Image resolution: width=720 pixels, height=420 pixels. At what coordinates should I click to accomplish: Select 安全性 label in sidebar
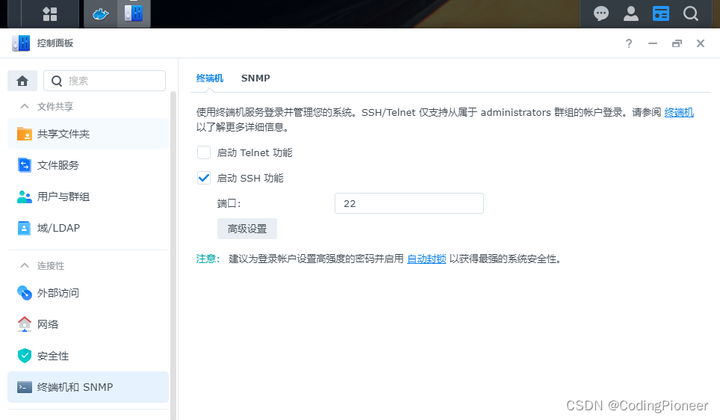click(53, 356)
